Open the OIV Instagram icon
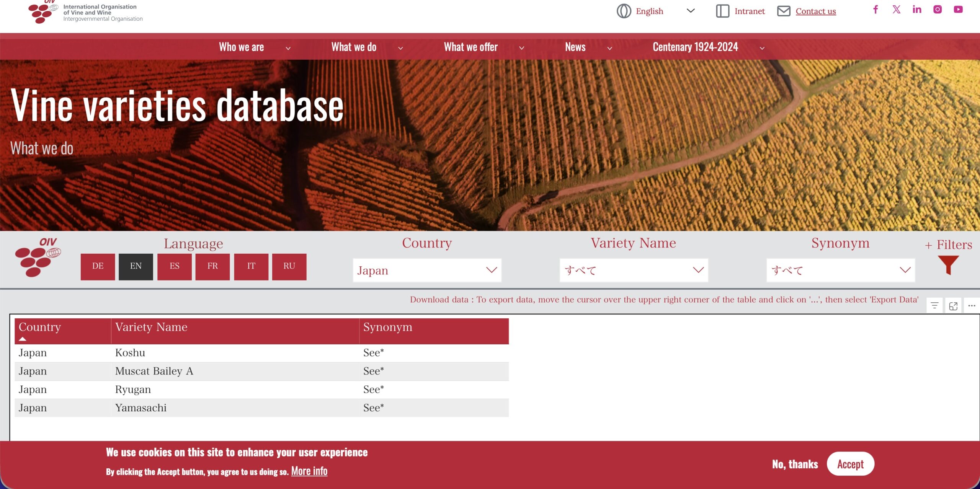The width and height of the screenshot is (980, 489). click(x=938, y=10)
